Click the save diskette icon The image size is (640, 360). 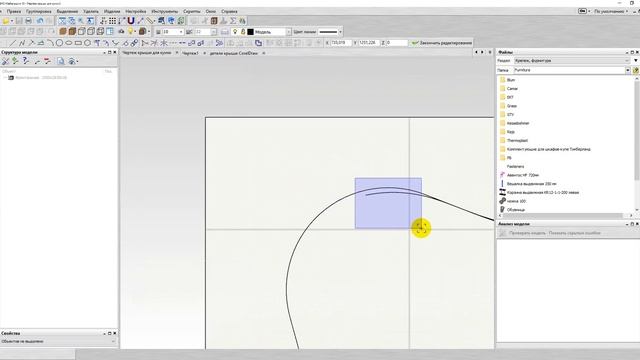coord(19,21)
